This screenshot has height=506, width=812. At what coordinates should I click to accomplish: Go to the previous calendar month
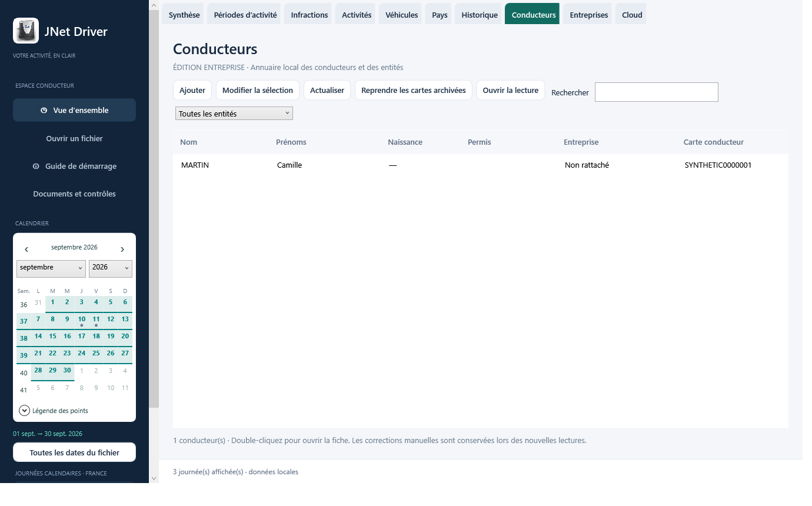[x=26, y=249]
